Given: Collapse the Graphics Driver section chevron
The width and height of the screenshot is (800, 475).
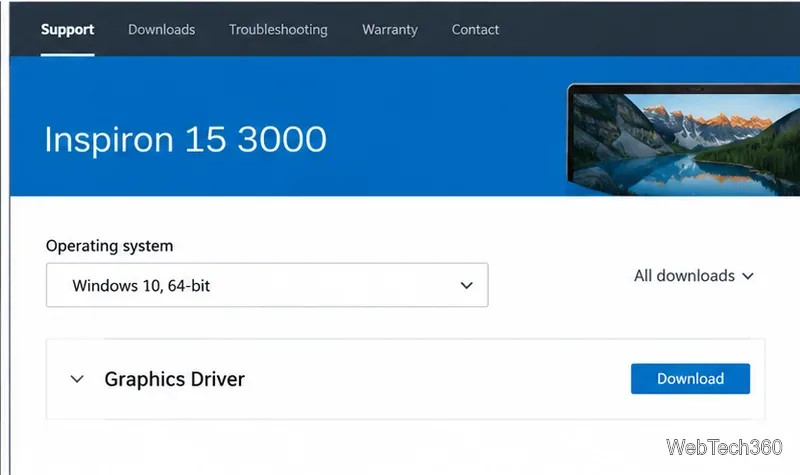Looking at the screenshot, I should (77, 379).
